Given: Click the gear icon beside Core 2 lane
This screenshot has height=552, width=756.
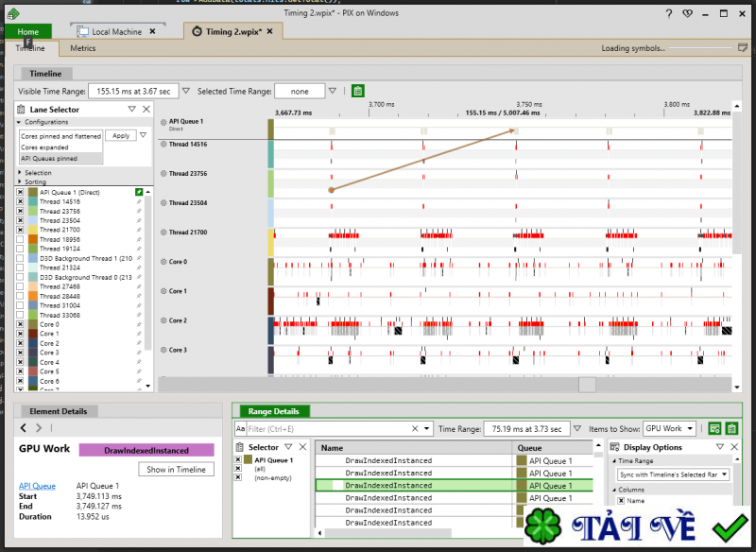Looking at the screenshot, I should 163,321.
